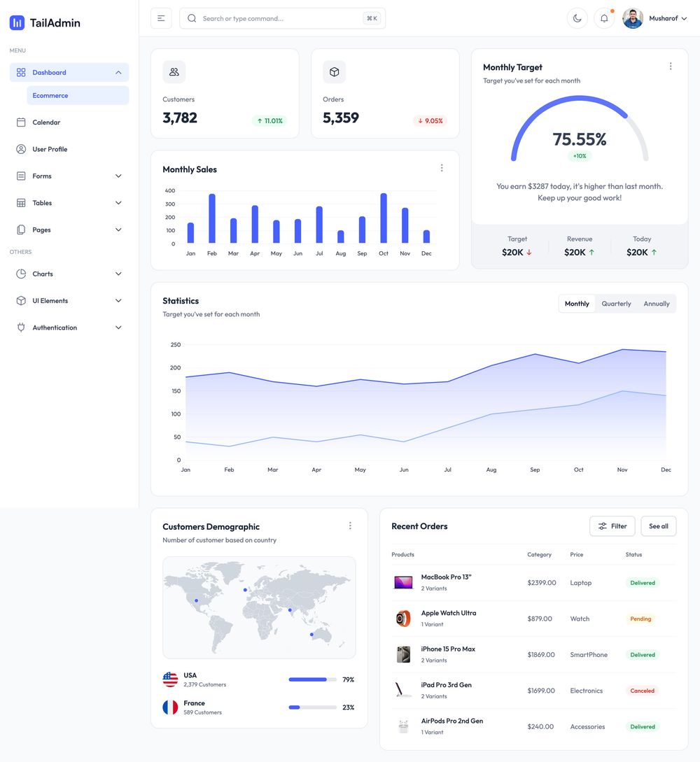Switch statistics to Annually view
The height and width of the screenshot is (762, 700).
[657, 304]
